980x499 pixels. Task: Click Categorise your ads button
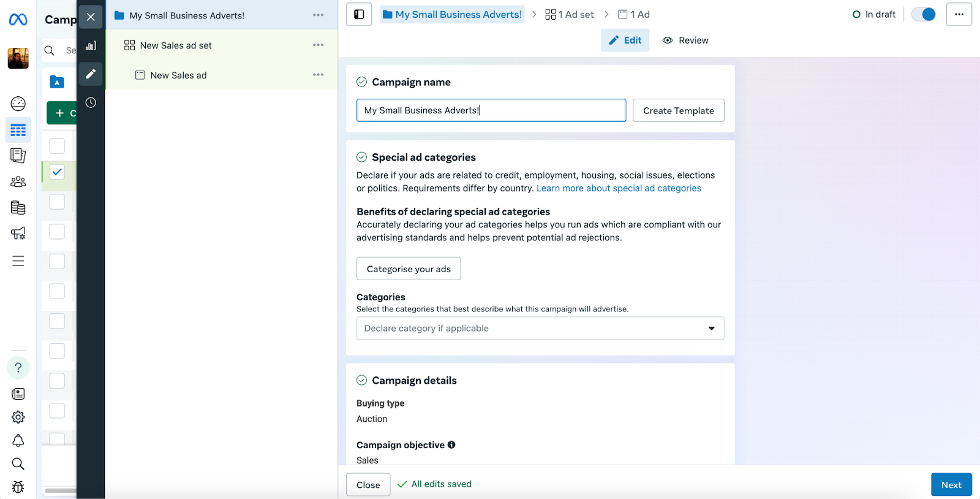point(409,269)
